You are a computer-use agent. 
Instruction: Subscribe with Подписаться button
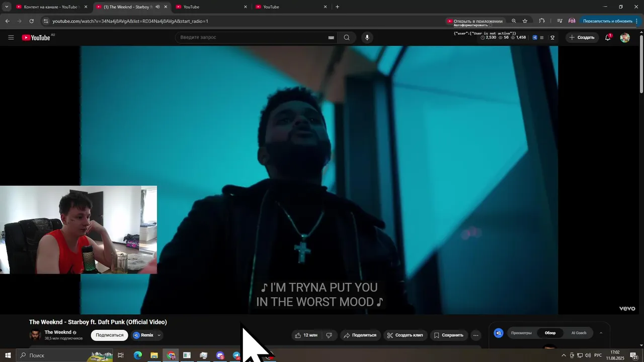click(110, 335)
